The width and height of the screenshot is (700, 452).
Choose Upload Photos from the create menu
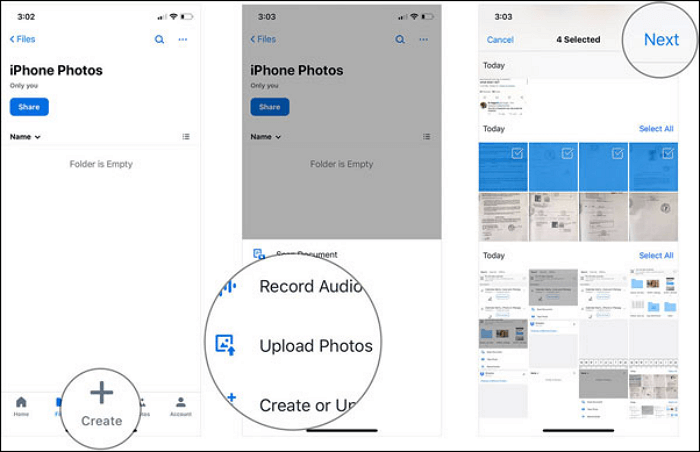[x=316, y=346]
